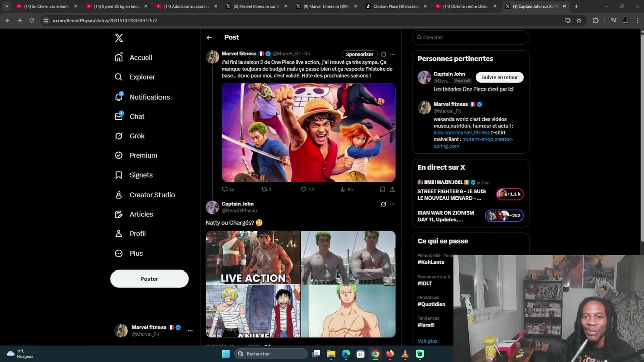Click the Sponsoriser button

359,54
